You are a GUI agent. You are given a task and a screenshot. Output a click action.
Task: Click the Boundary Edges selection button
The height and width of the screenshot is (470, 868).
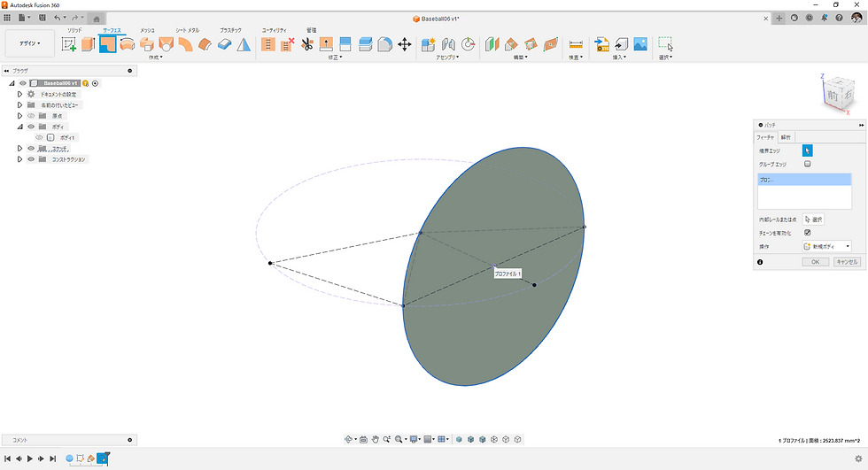pyautogui.click(x=807, y=150)
